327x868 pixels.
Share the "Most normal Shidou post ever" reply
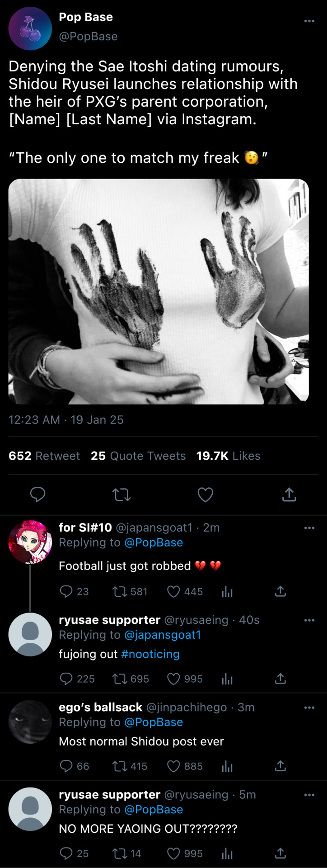(280, 766)
